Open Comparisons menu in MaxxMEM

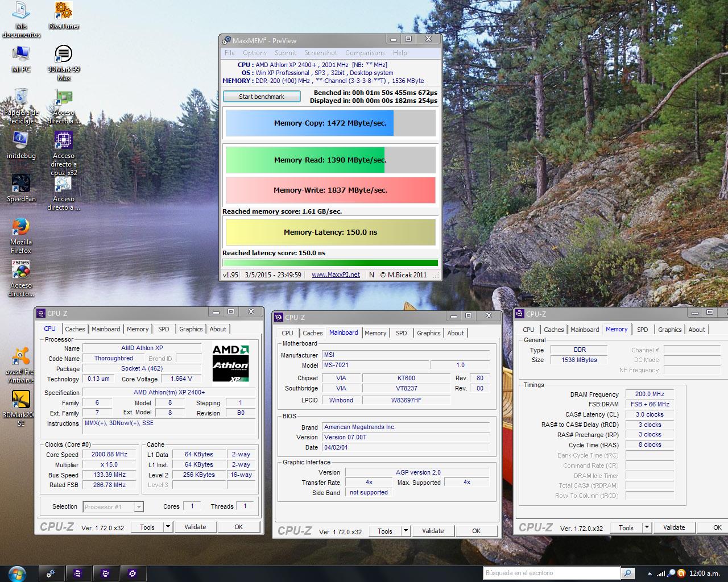365,53
